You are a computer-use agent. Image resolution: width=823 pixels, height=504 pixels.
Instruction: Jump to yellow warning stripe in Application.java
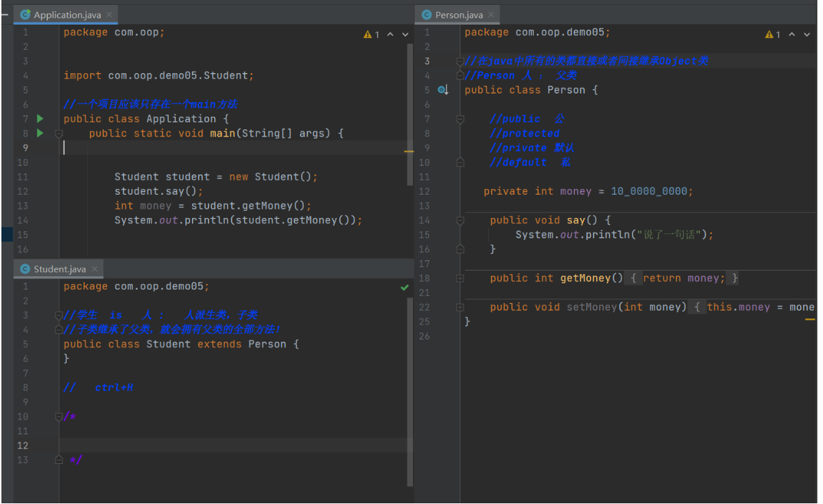[409, 151]
